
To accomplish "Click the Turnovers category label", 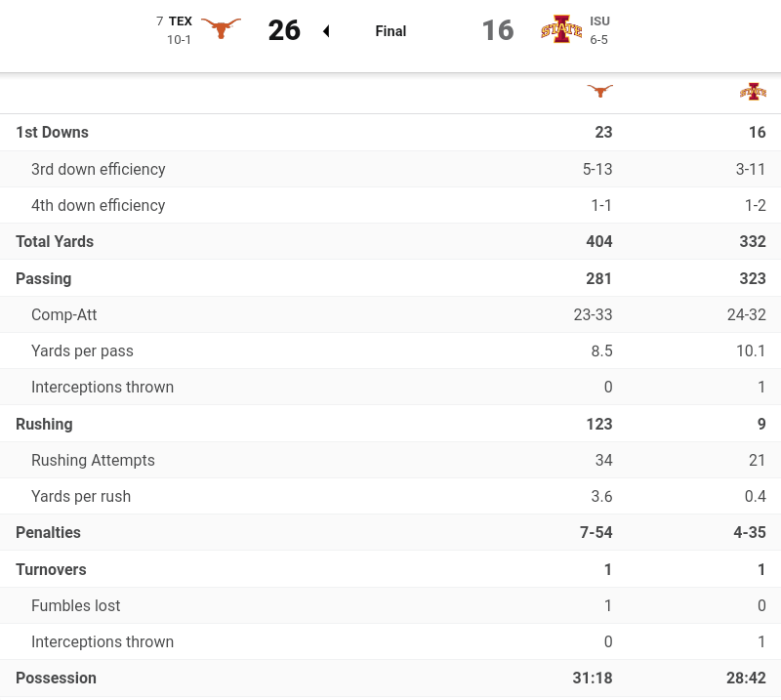I will point(51,569).
